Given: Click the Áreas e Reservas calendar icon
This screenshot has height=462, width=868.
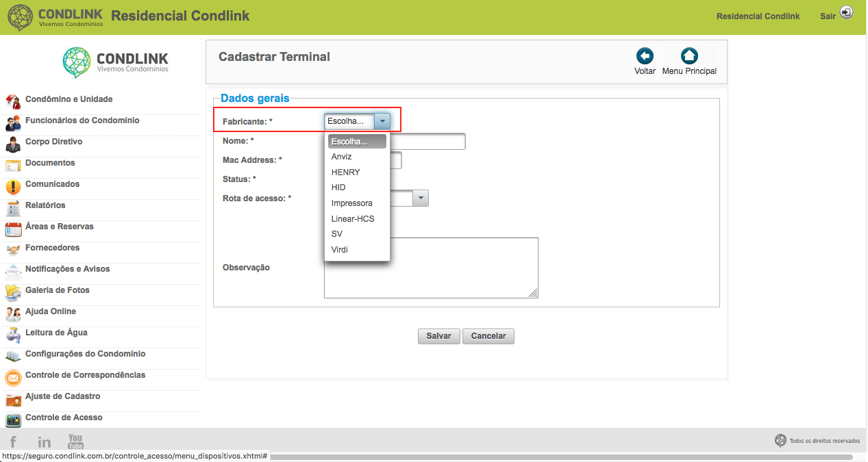Looking at the screenshot, I should 13,229.
